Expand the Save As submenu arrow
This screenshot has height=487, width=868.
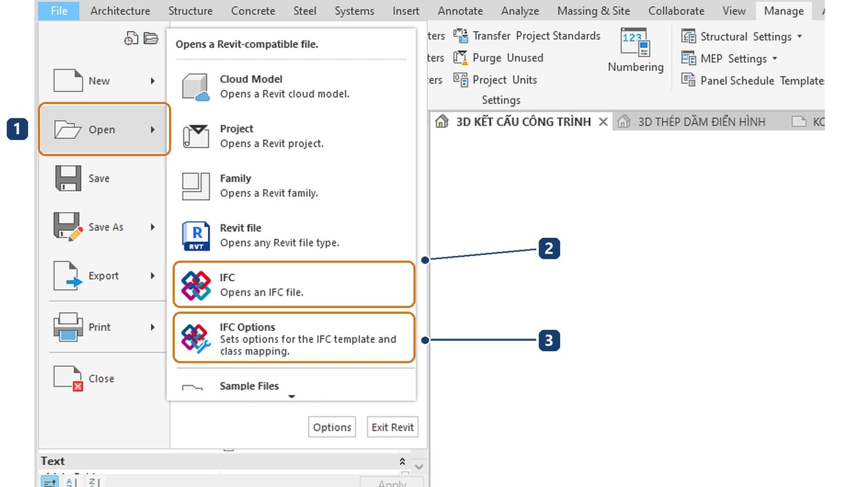tap(152, 227)
